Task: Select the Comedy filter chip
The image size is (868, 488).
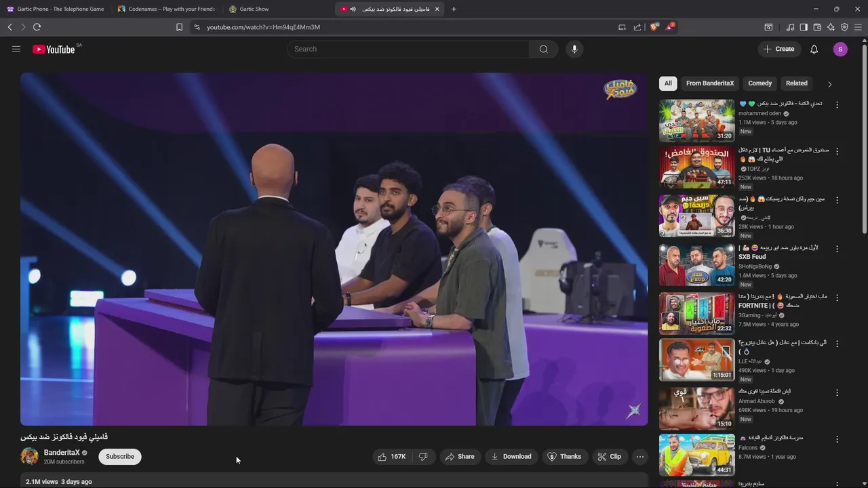Action: click(x=759, y=83)
